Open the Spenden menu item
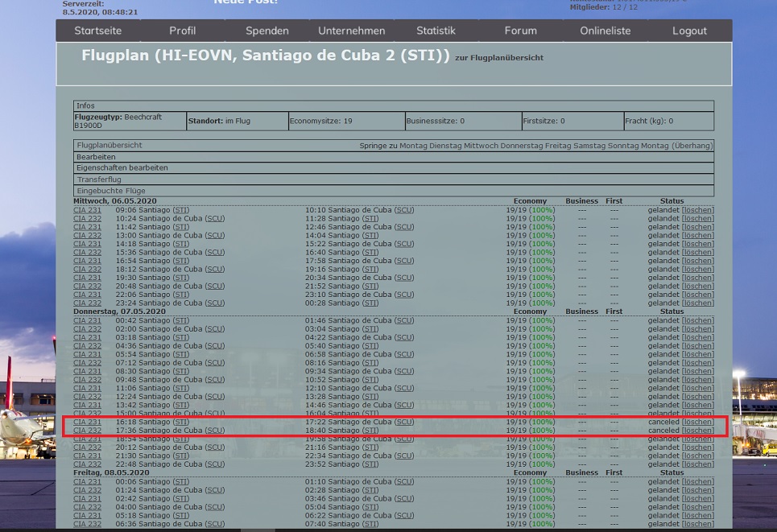The width and height of the screenshot is (777, 532). (267, 31)
